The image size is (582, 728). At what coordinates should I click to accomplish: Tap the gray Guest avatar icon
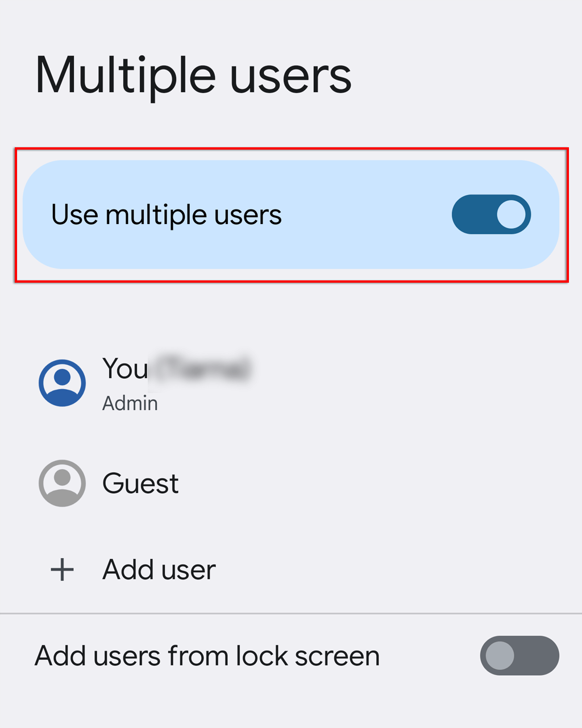coord(62,483)
